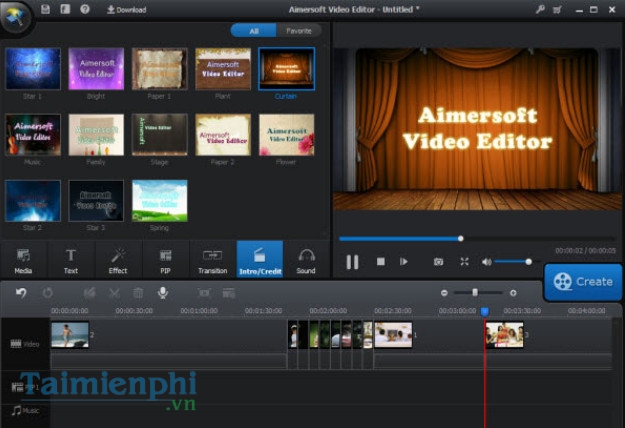Select the first frame of the split clips sequence

pos(293,335)
